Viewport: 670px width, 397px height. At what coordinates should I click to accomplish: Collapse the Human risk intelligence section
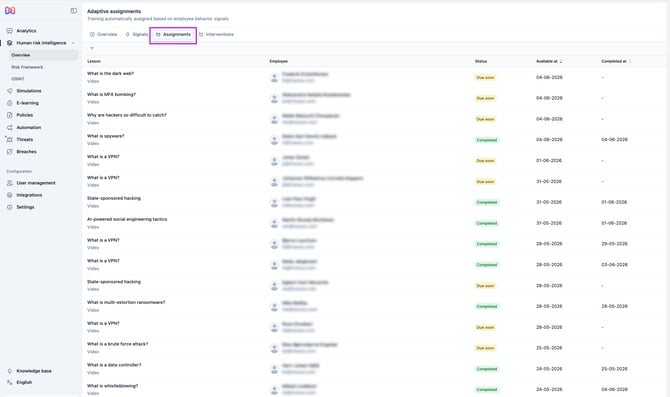coord(73,43)
